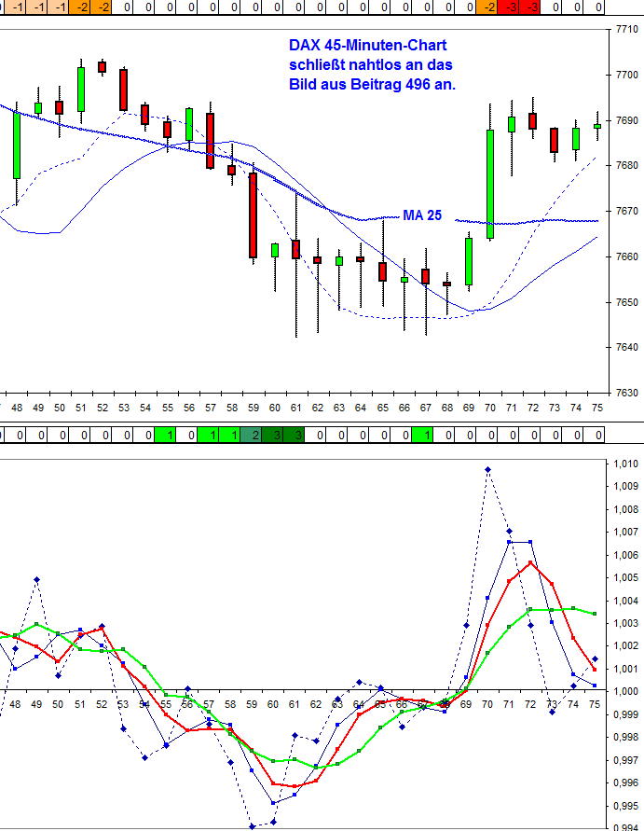Click the tall green candlestick at bar 70
The image size is (644, 831).
tap(490, 184)
